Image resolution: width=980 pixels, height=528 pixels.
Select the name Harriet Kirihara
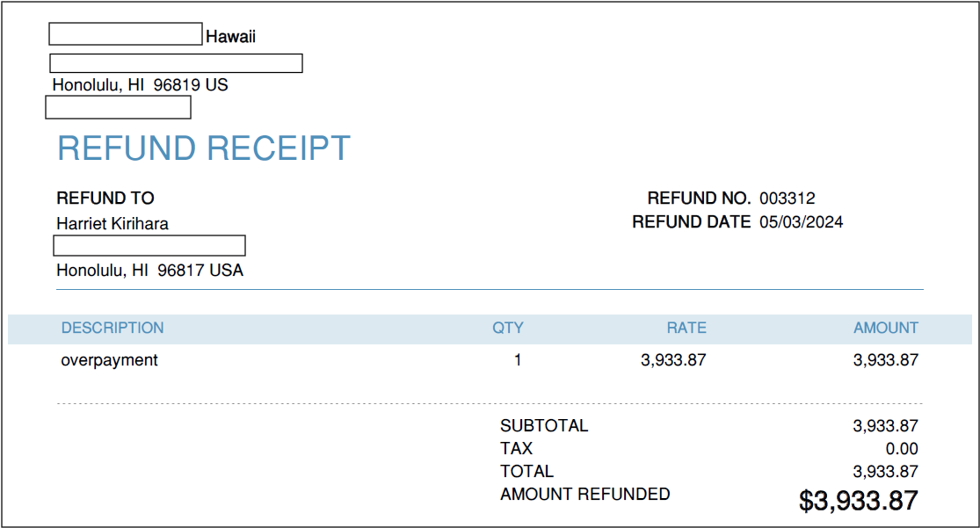[113, 224]
